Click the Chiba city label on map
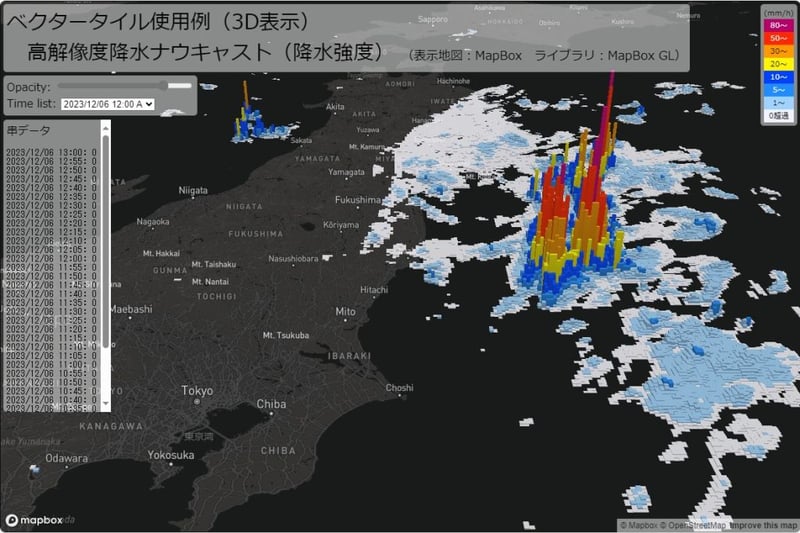The height and width of the screenshot is (533, 800). pyautogui.click(x=271, y=403)
